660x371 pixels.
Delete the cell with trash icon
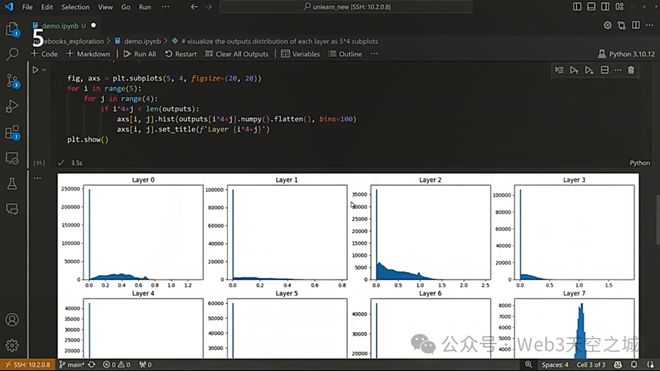[631, 70]
